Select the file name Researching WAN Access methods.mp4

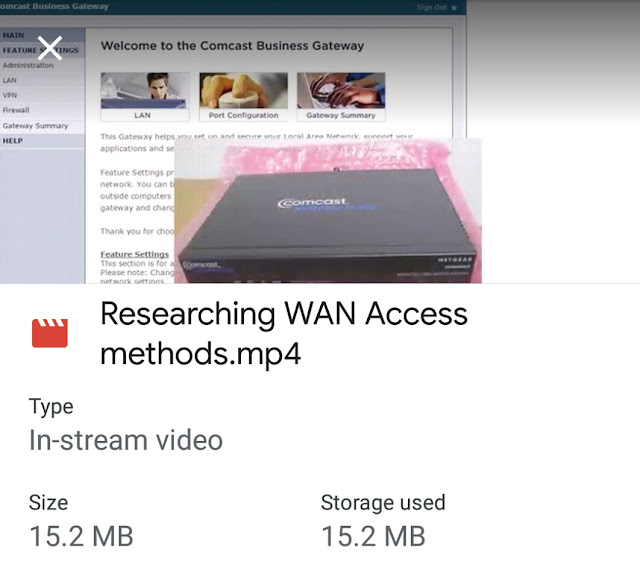pyautogui.click(x=284, y=333)
